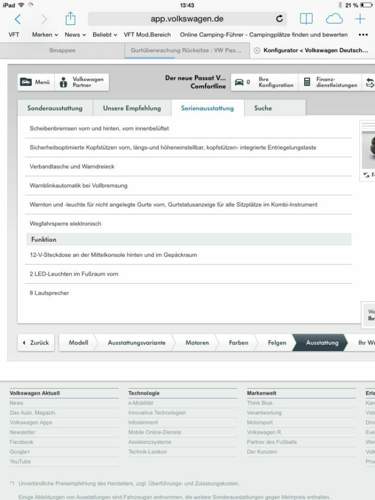Click the Wegfahrsperre elektronisch row
Viewport: 375px width, 500px height.
pyautogui.click(x=188, y=223)
